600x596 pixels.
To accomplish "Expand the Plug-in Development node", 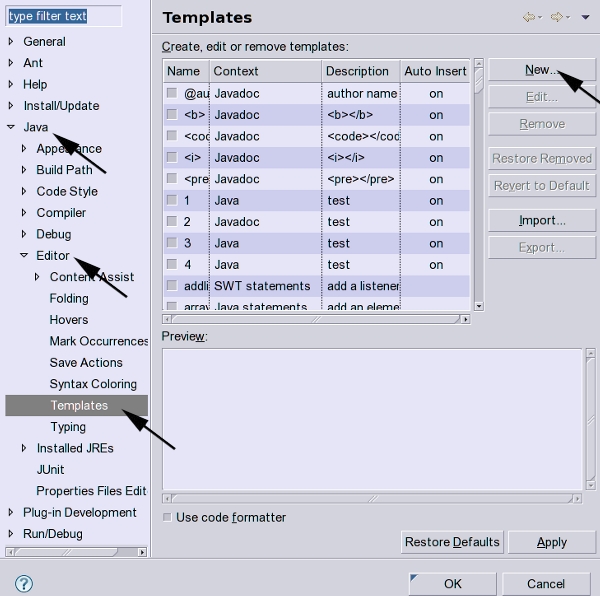I will tap(11, 513).
